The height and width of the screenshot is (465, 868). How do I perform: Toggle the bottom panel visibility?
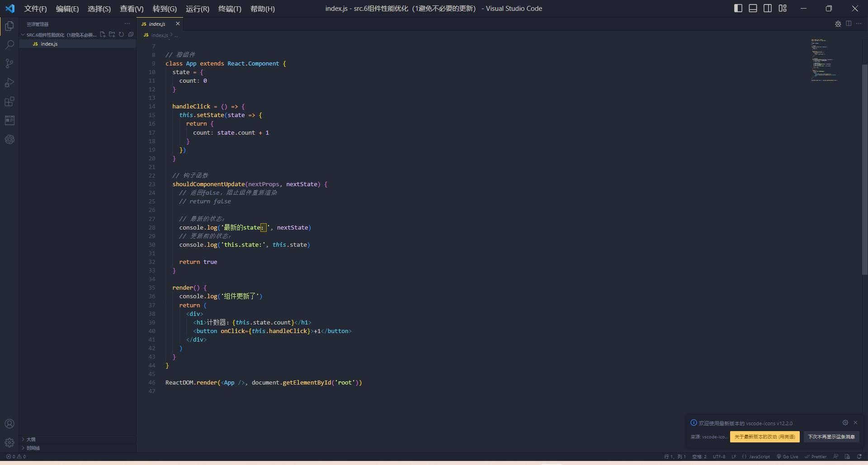(x=753, y=8)
